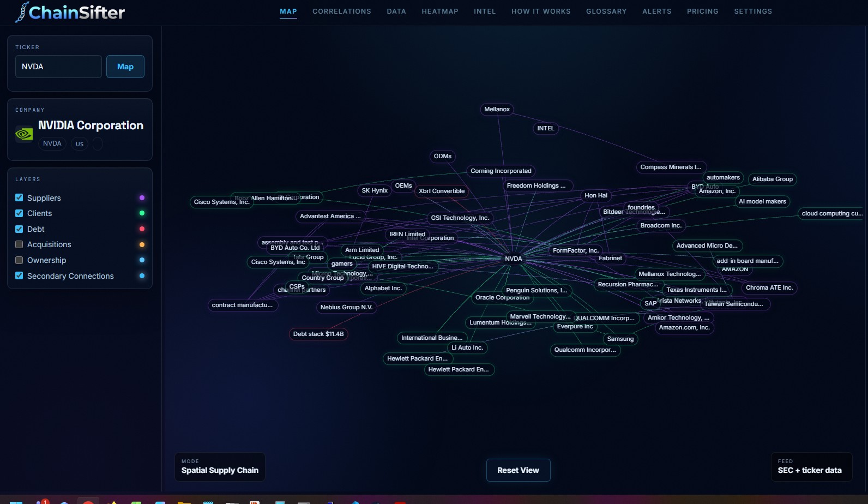Click the Alibaba Group node

(x=773, y=179)
